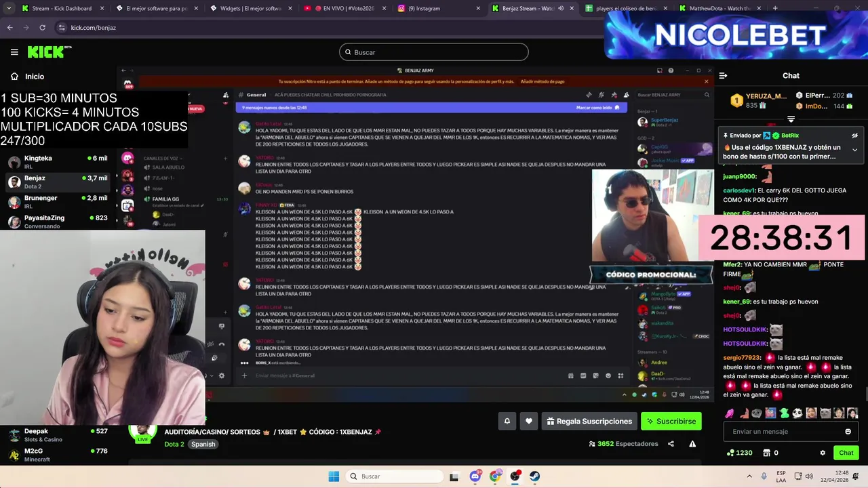Open the Kick shop store icon
This screenshot has width=868, height=488.
pos(766,453)
